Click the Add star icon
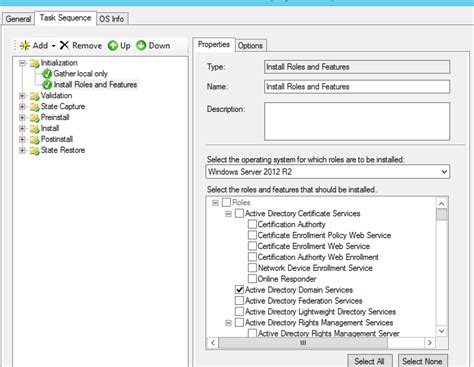Screen dimensions: 474x367 coord(25,45)
